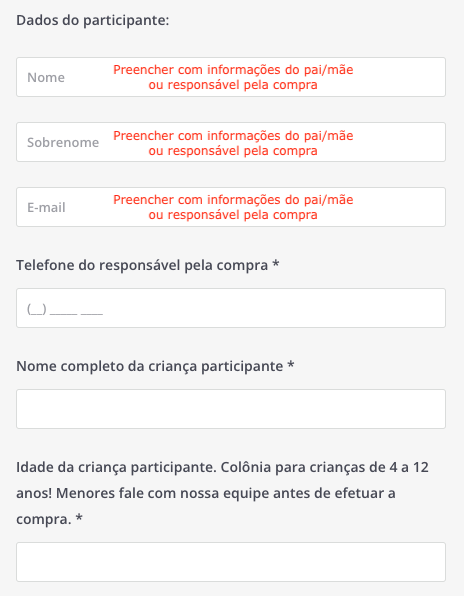
Task: Click the "Nome completo da criança participante" label
Action: coord(149,366)
